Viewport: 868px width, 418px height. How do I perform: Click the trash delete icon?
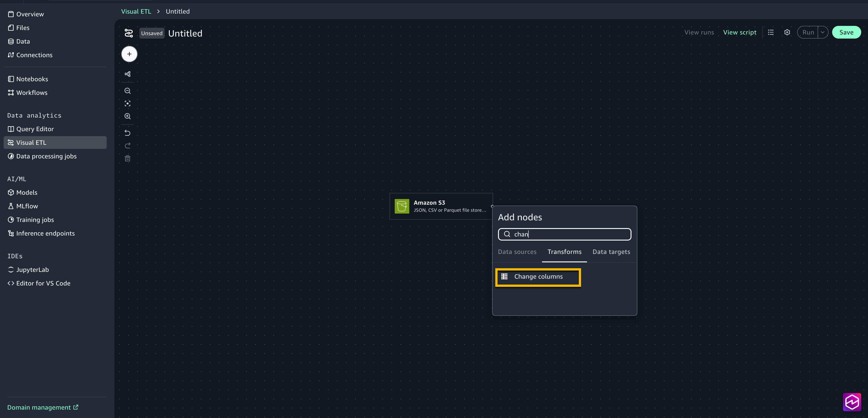point(127,158)
